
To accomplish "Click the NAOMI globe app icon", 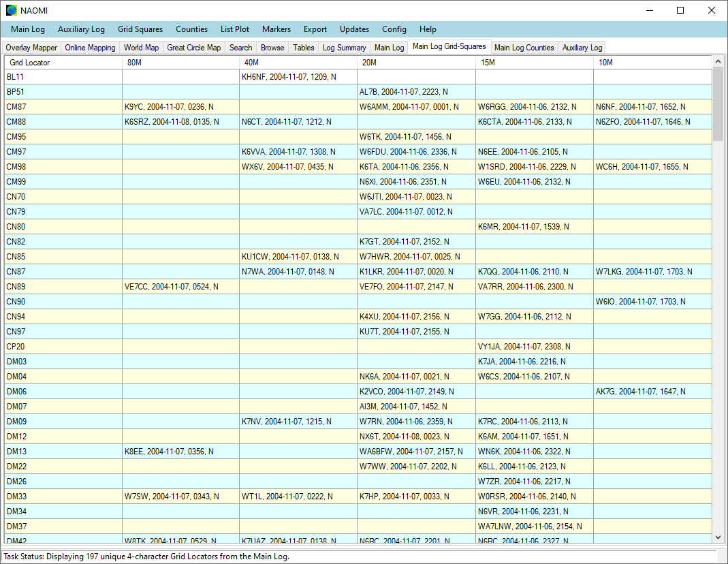I will pos(11,10).
